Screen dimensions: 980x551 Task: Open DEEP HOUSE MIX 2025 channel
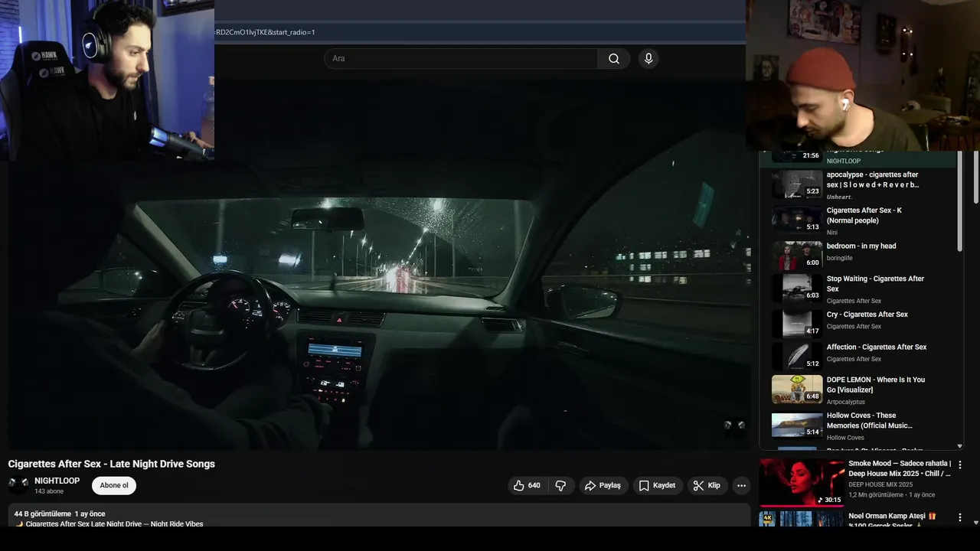tap(880, 484)
